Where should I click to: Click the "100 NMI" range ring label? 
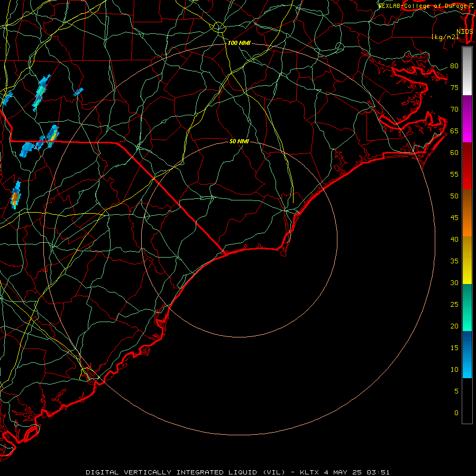[x=239, y=43]
